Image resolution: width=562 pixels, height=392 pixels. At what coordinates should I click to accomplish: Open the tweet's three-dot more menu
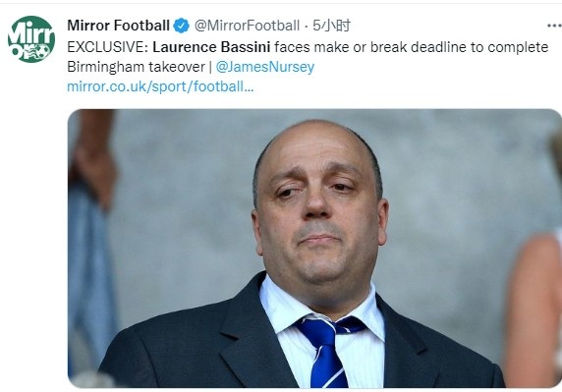pos(554,26)
